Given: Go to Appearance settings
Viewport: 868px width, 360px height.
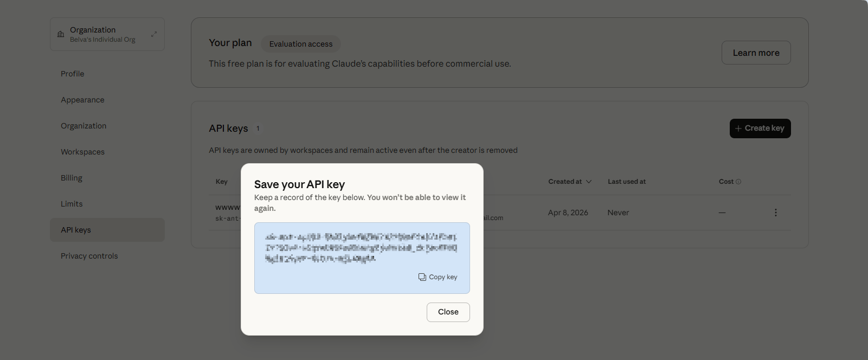Looking at the screenshot, I should (82, 100).
